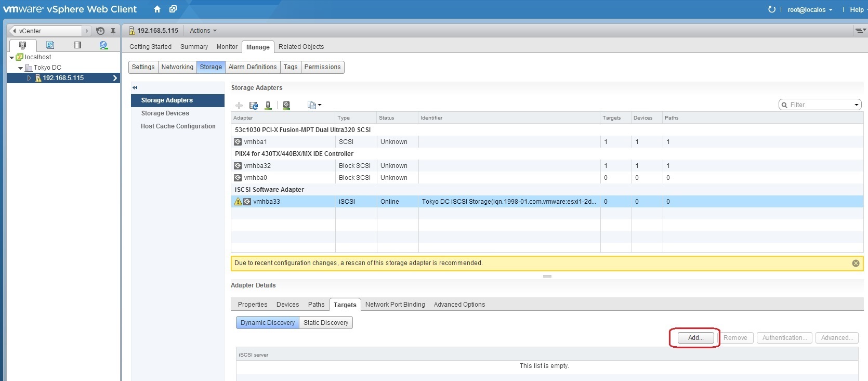Image resolution: width=868 pixels, height=381 pixels.
Task: Select Host Cache Configuration
Action: (178, 126)
